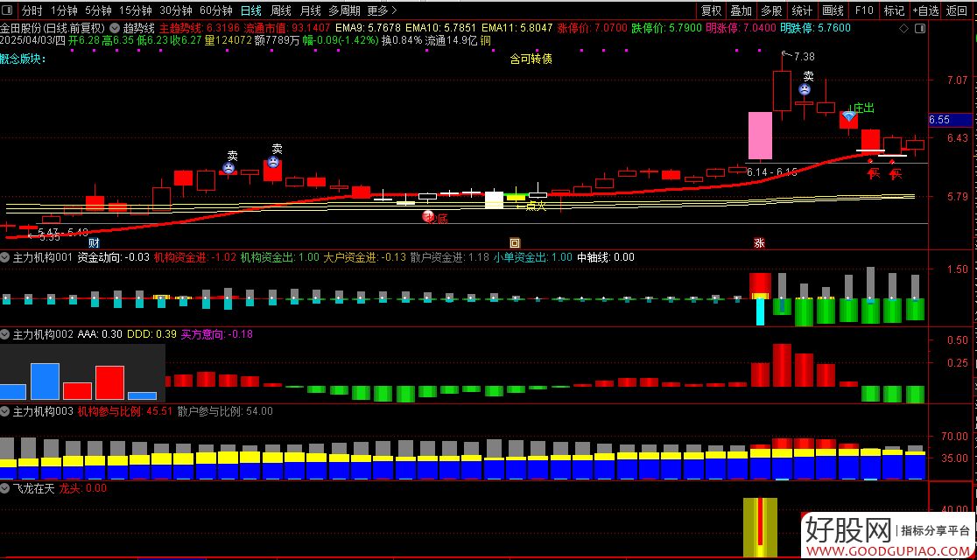
Task: Click the red 涨 marker on the bottom axis
Action: coord(759,243)
